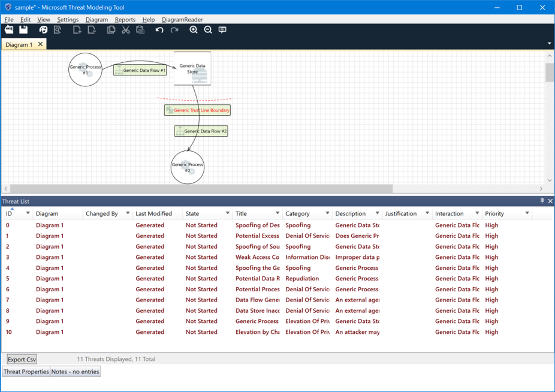
Task: Open the Justification column filter dropdown
Action: (x=427, y=213)
